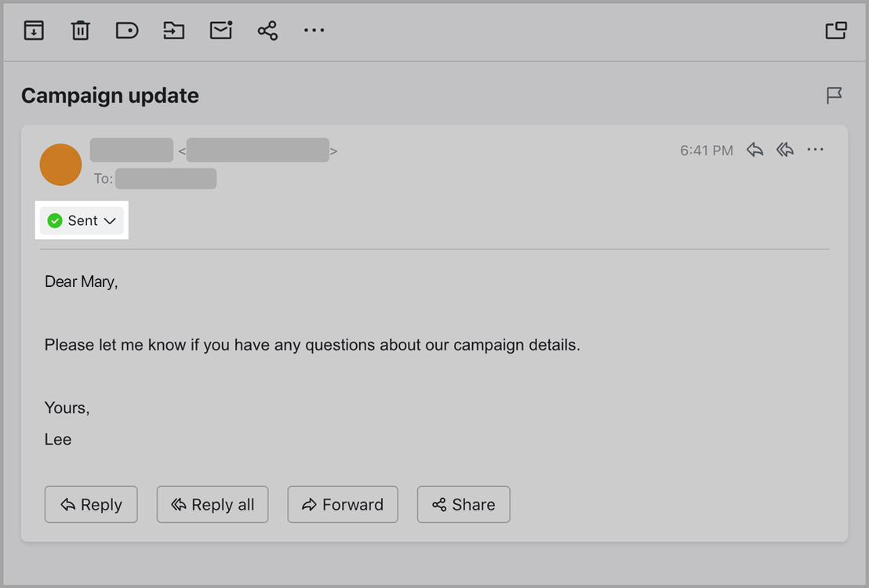Move the email to another folder
This screenshot has width=869, height=588.
pos(173,30)
